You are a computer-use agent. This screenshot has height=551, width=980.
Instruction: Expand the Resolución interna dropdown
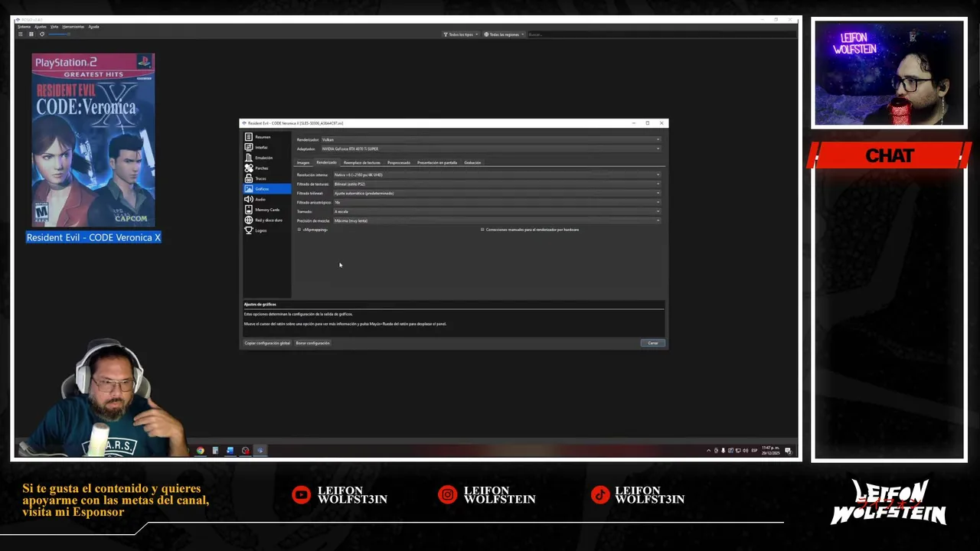pos(496,174)
